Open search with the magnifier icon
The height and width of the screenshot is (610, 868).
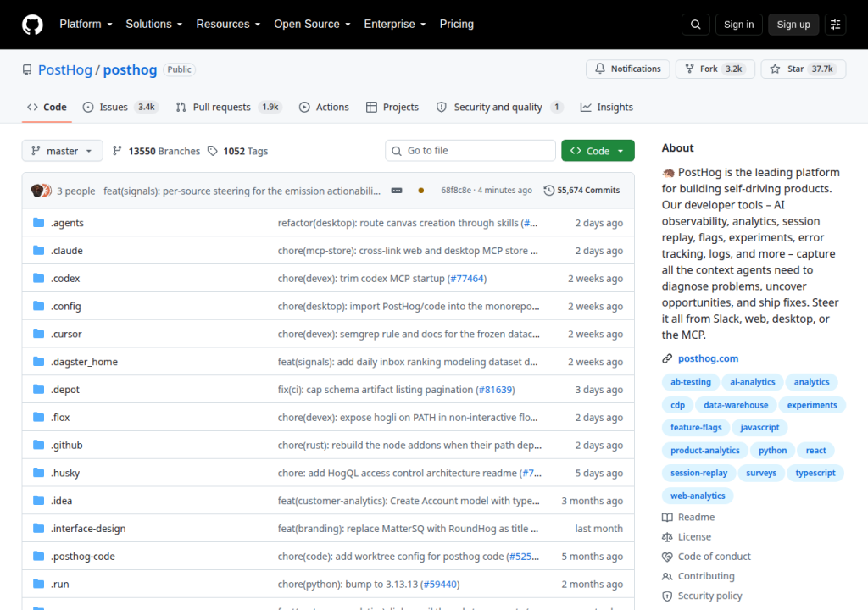click(x=696, y=25)
